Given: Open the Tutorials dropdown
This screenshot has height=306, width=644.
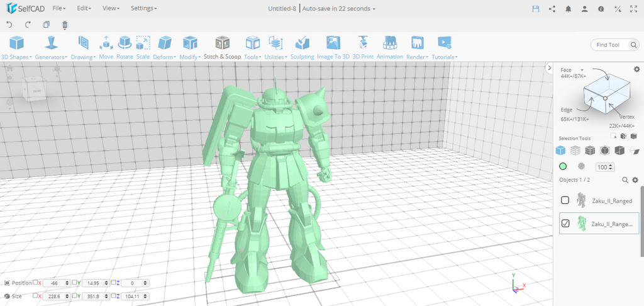Looking at the screenshot, I should click(445, 48).
